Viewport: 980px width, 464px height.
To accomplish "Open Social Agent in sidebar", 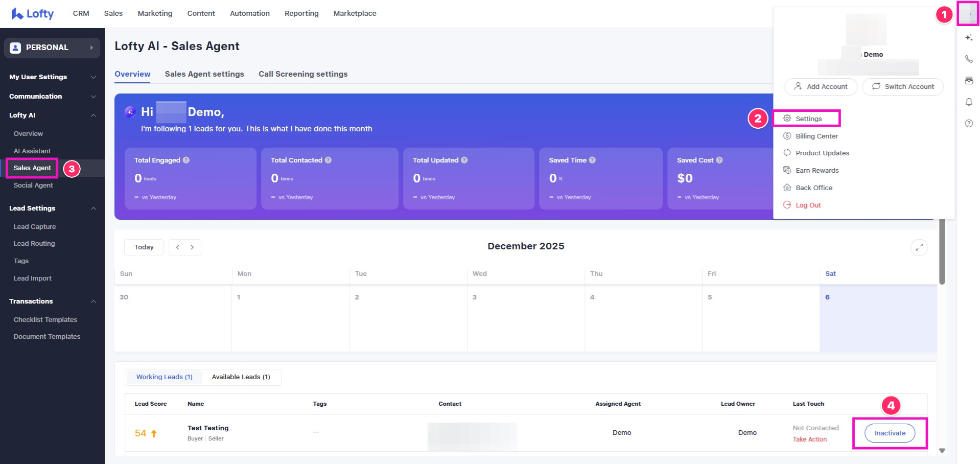I will coord(33,185).
